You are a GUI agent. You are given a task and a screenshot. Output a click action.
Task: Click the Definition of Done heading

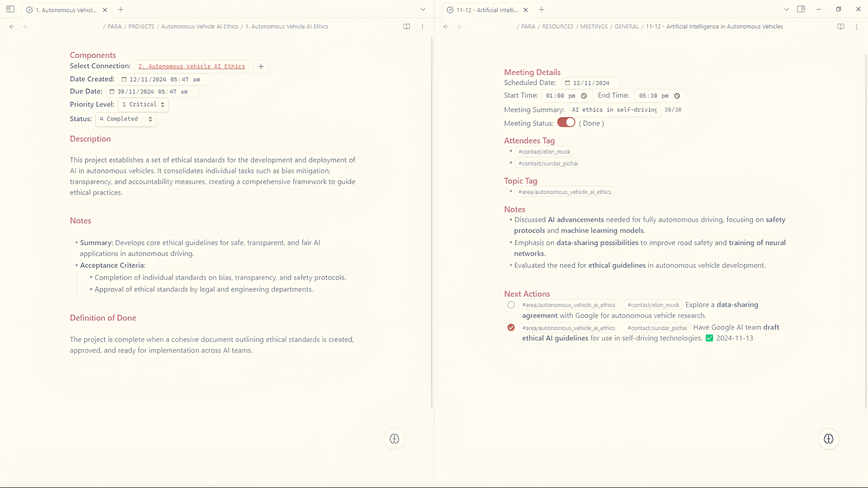[x=103, y=318]
